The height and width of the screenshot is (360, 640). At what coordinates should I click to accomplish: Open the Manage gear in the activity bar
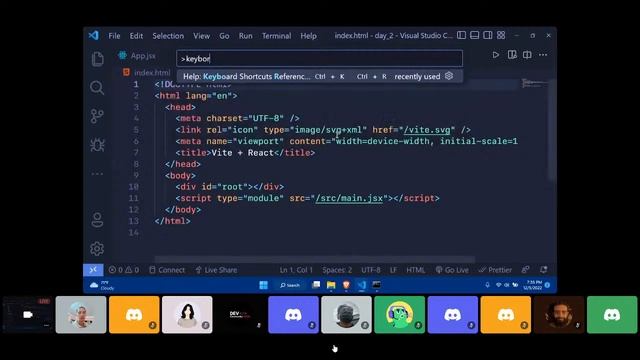[x=97, y=249]
